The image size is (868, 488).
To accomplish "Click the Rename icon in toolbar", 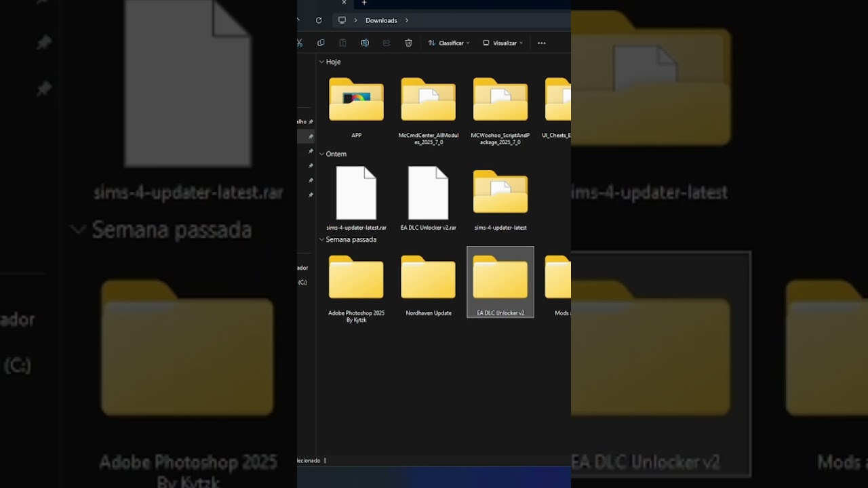I will pos(365,43).
